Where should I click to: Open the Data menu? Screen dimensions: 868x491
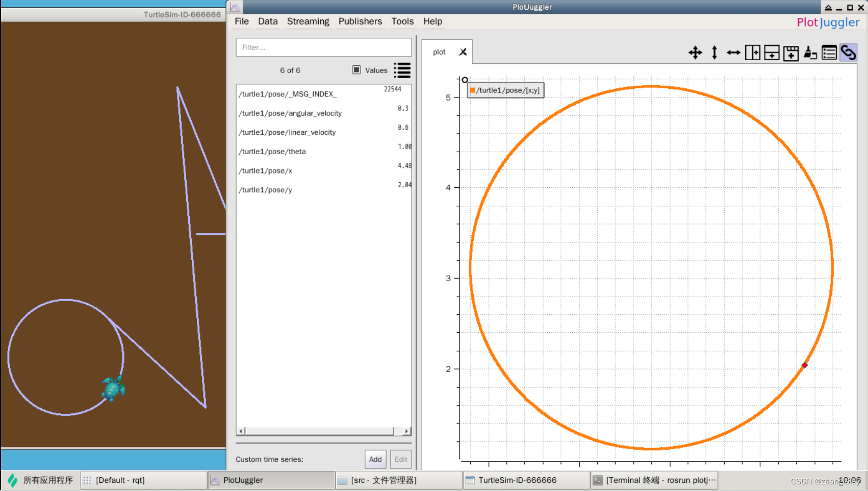click(268, 21)
